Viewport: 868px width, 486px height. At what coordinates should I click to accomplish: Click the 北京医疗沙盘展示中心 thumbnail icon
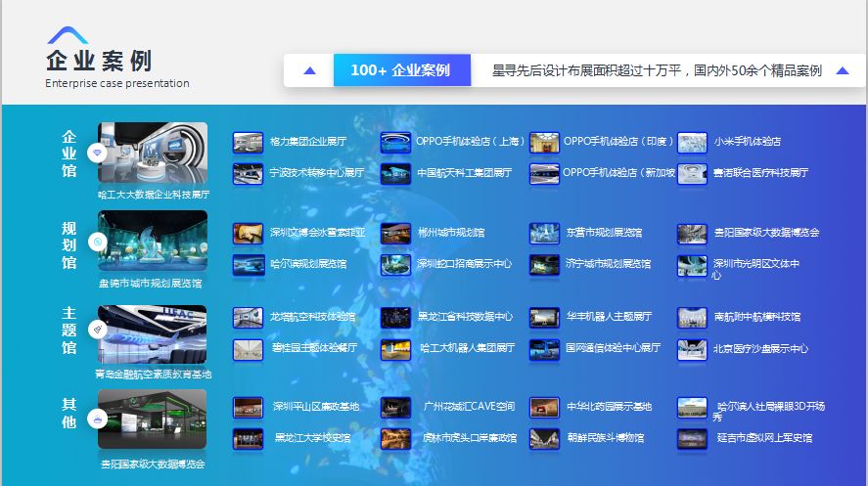[692, 349]
